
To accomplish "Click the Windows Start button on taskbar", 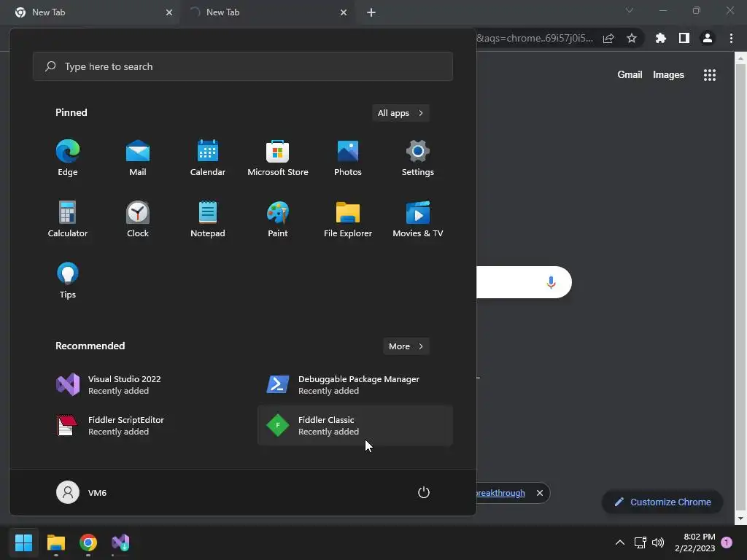I will pyautogui.click(x=23, y=542).
